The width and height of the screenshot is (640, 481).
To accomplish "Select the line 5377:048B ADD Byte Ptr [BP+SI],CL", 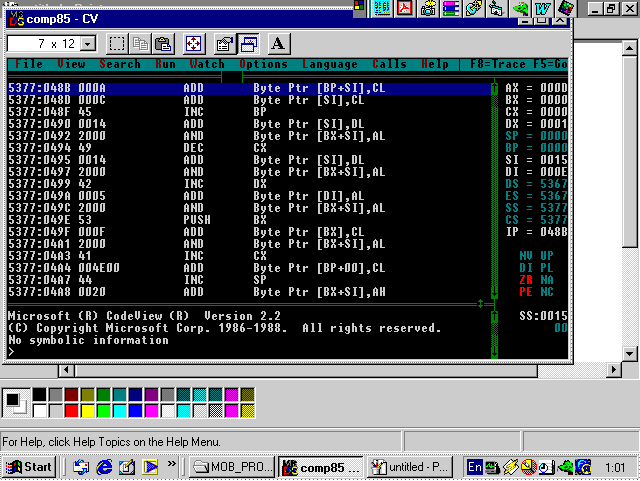I will (x=249, y=88).
